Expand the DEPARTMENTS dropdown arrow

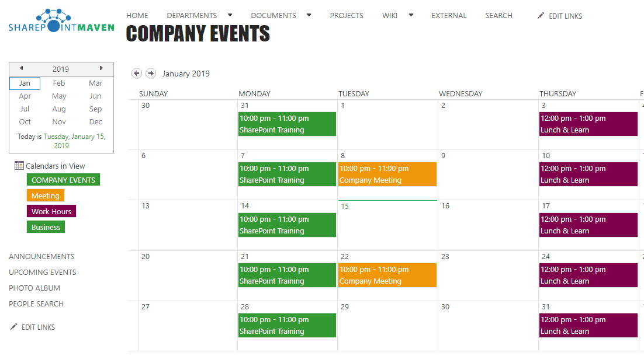(230, 15)
